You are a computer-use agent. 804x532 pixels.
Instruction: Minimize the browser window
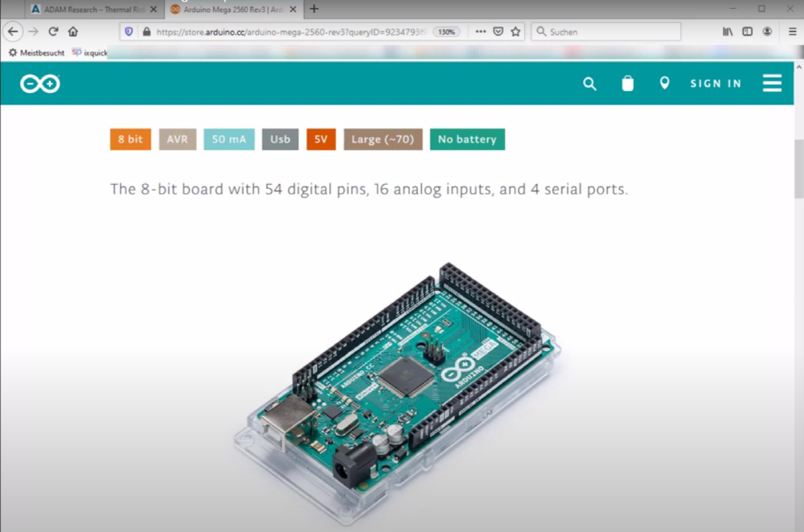click(733, 9)
